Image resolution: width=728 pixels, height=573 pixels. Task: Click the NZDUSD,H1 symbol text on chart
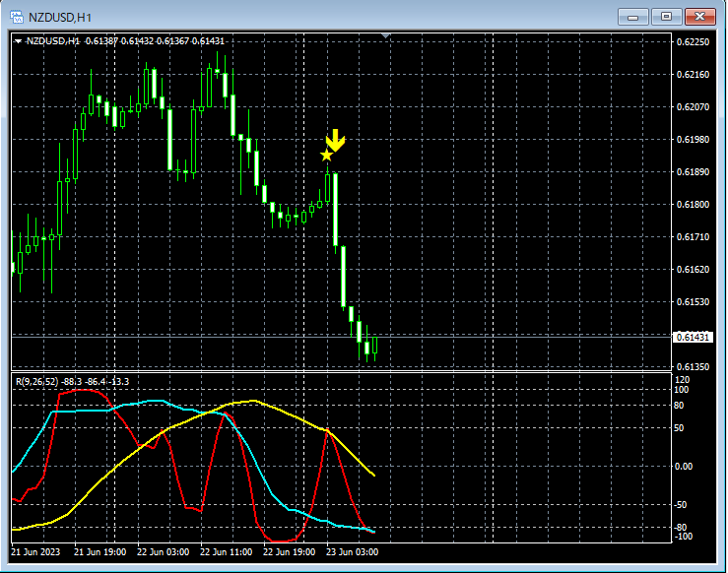(x=53, y=40)
